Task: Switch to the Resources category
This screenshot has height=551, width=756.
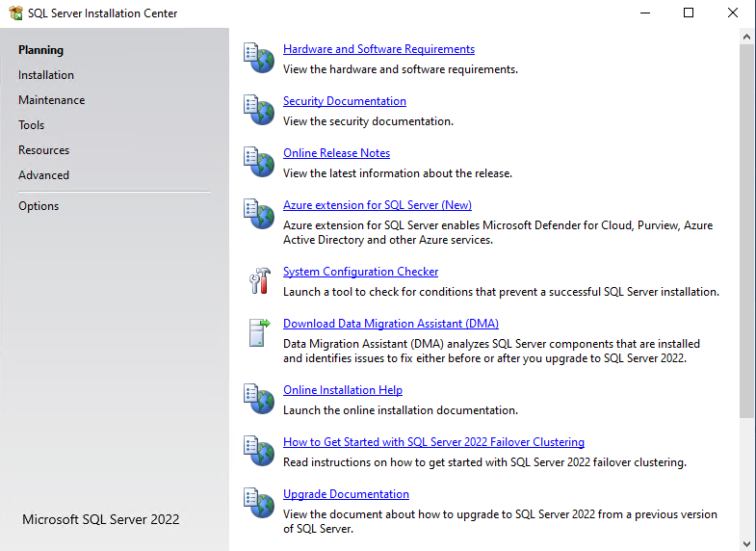Action: coord(44,150)
